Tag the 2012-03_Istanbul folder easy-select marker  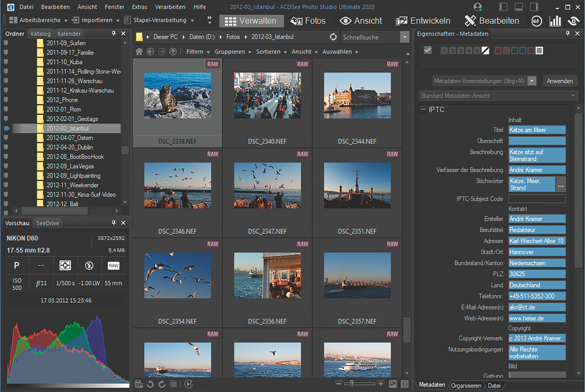pyautogui.click(x=7, y=128)
